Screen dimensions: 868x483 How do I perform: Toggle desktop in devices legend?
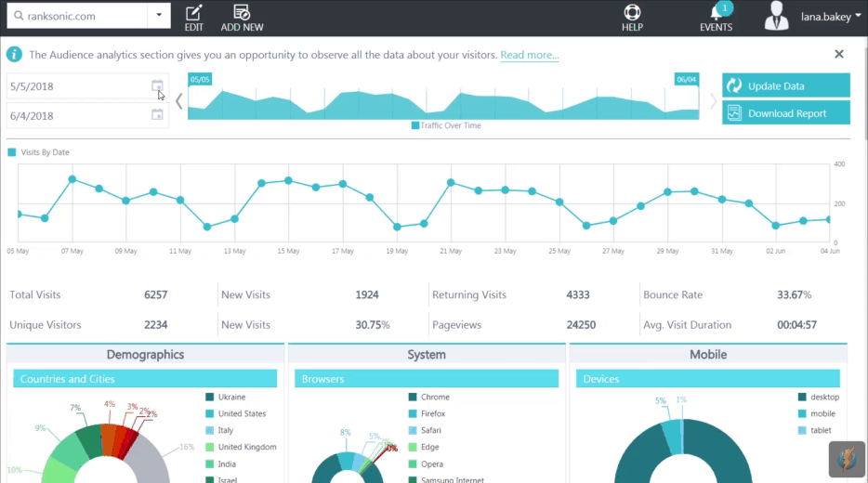(819, 397)
